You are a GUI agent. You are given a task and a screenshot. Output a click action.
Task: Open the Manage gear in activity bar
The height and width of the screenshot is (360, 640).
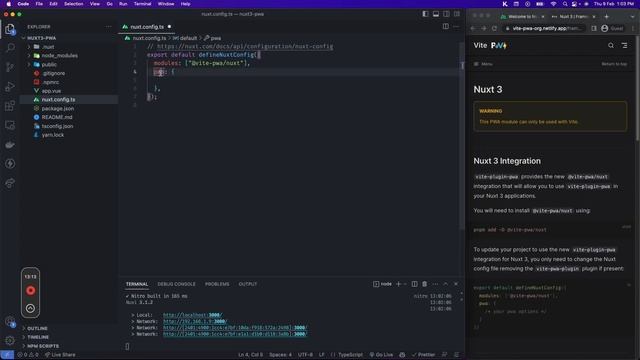coord(10,340)
